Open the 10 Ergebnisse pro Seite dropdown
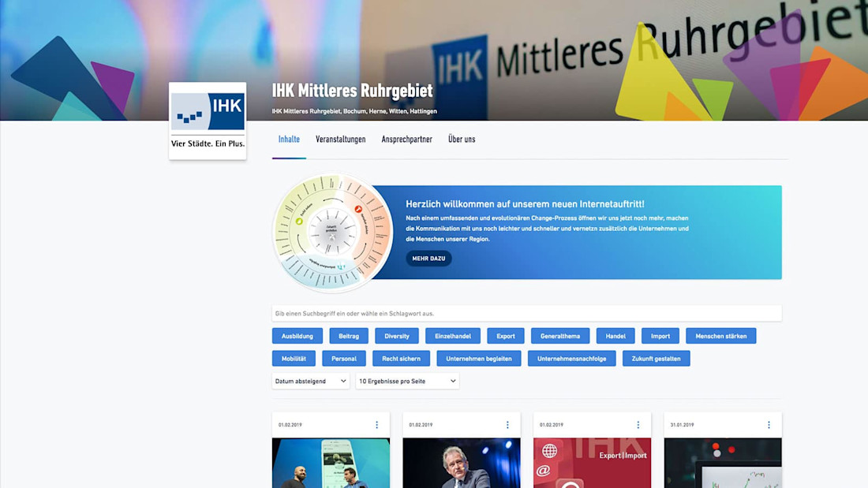This screenshot has height=488, width=868. [407, 382]
